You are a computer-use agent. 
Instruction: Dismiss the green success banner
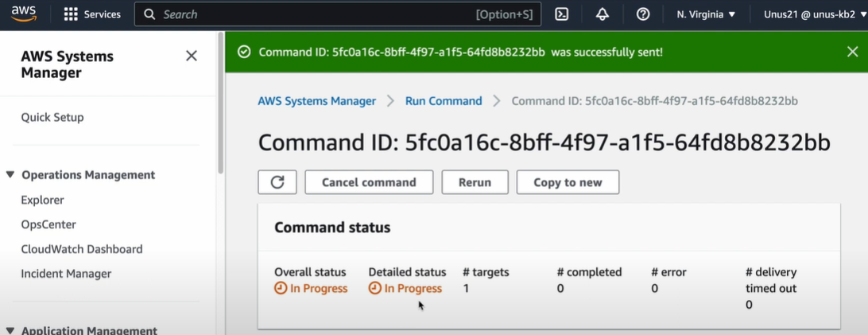(852, 52)
